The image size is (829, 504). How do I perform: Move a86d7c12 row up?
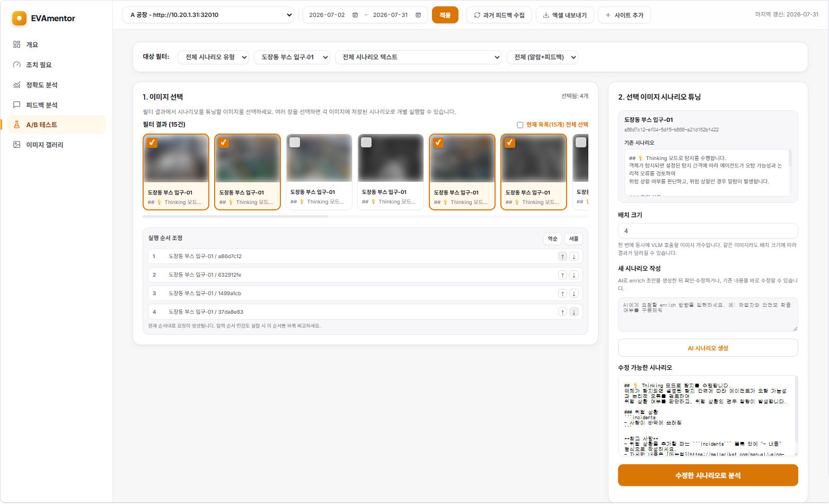coord(562,257)
